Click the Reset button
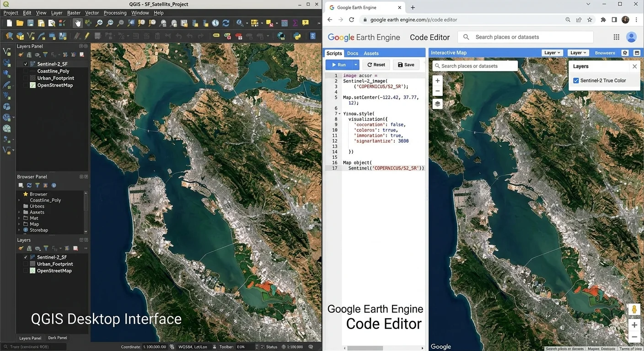644x351 pixels. 376,65
